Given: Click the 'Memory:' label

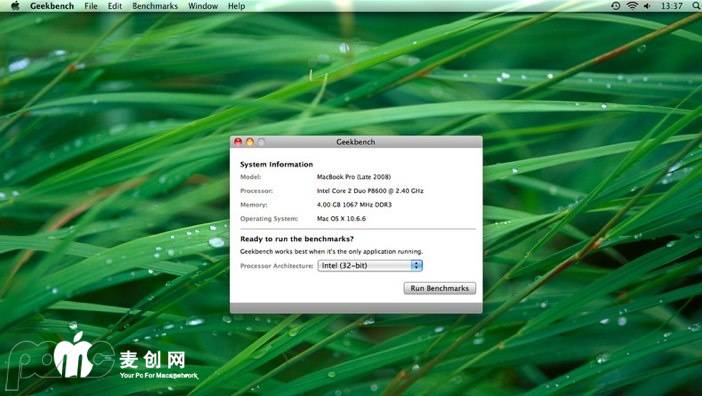Looking at the screenshot, I should click(253, 204).
